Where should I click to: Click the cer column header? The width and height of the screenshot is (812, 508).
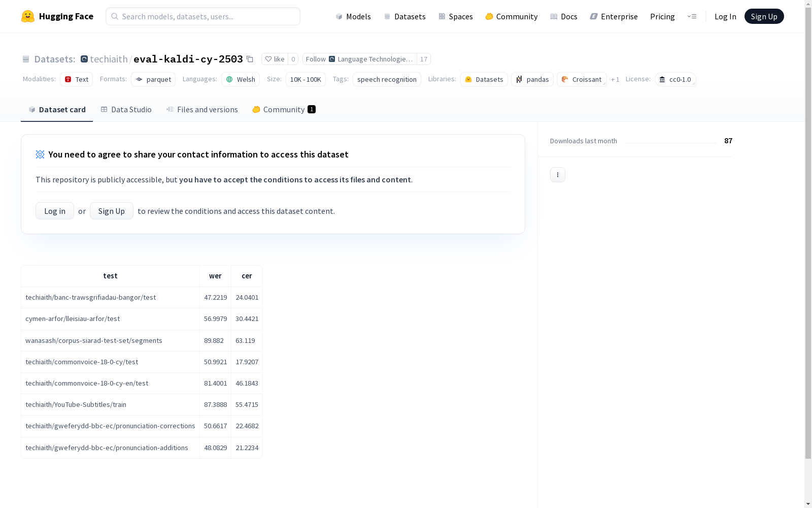click(x=247, y=276)
